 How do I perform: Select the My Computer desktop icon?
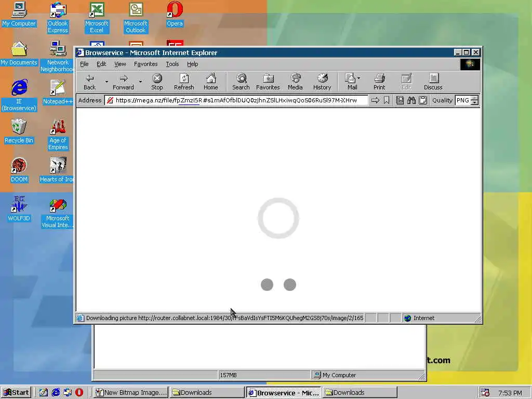tap(19, 14)
